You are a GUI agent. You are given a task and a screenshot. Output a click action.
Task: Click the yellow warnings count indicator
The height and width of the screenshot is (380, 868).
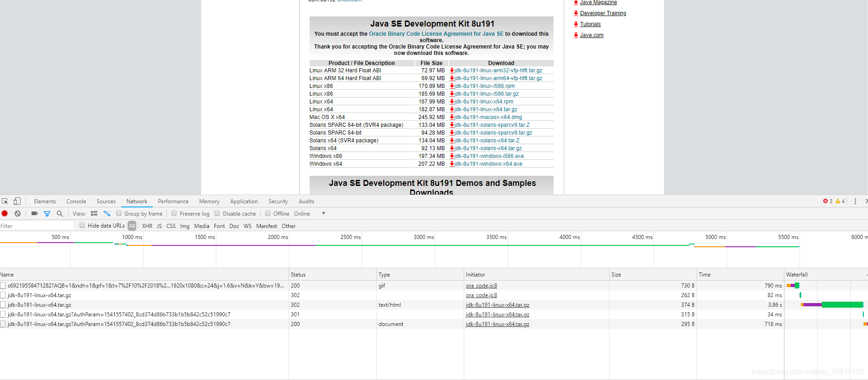click(x=840, y=201)
